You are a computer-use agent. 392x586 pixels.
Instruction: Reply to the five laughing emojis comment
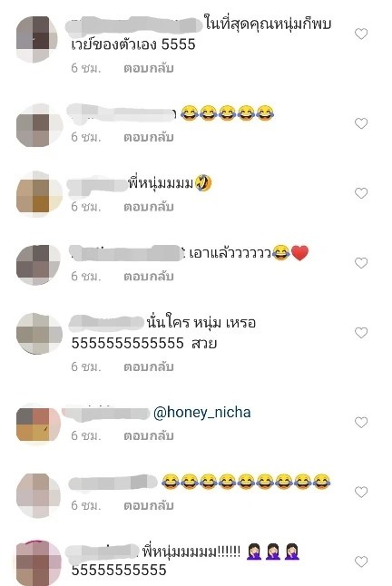[x=149, y=138]
